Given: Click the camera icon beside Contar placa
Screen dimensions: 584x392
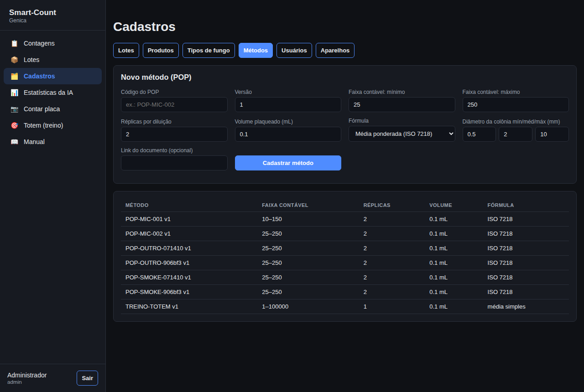Looking at the screenshot, I should click(15, 109).
